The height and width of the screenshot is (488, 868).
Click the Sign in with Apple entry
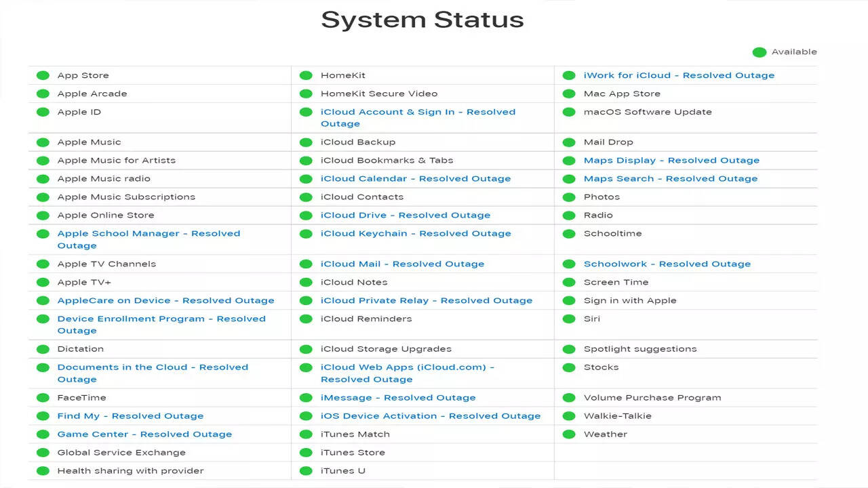(630, 301)
